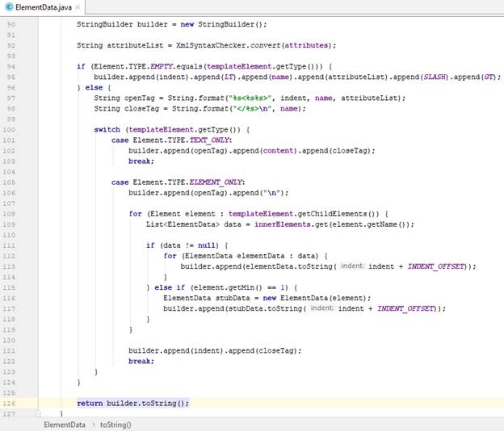The height and width of the screenshot is (431, 504).
Task: Click 'templateElement.getChildElements()' on line 108
Action: (304, 214)
